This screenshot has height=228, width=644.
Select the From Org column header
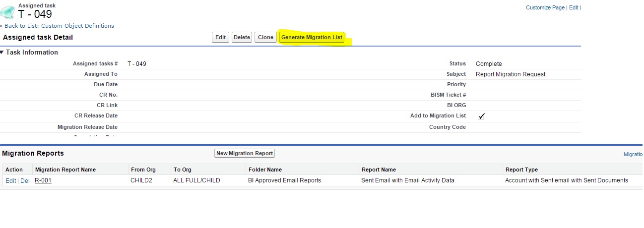[143, 170]
